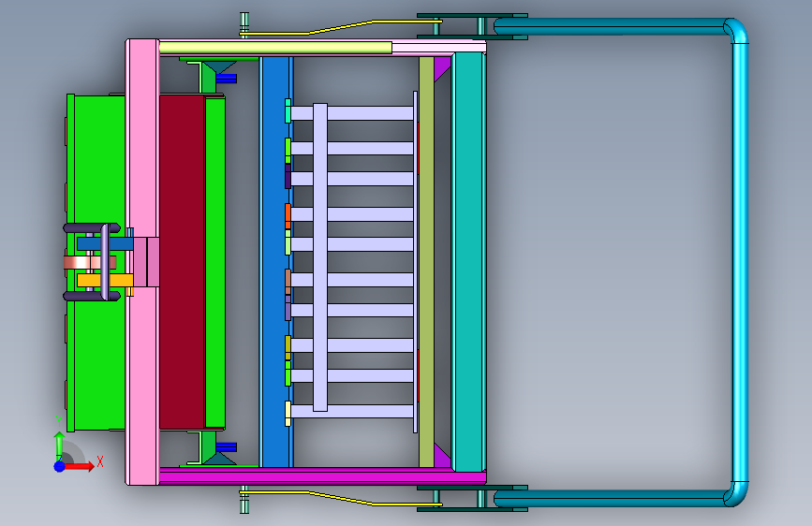This screenshot has height=526, width=812.
Task: Select the magenta bottom frame rail
Action: [x=322, y=475]
